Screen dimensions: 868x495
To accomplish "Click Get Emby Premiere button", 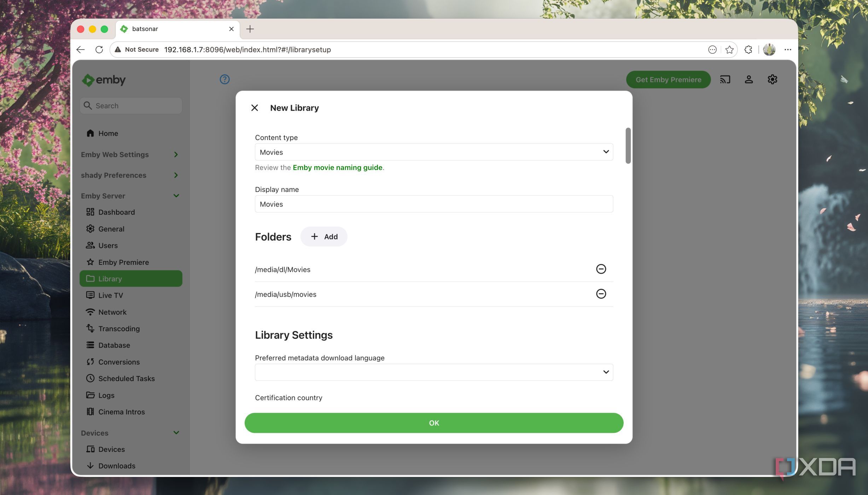I will [x=668, y=80].
